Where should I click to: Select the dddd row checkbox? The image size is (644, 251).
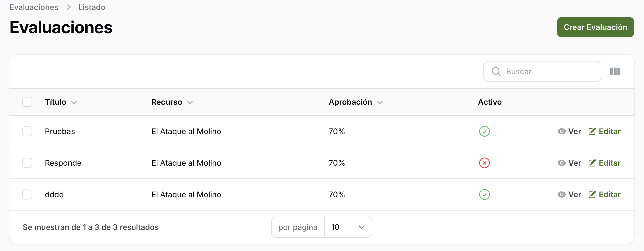(27, 194)
